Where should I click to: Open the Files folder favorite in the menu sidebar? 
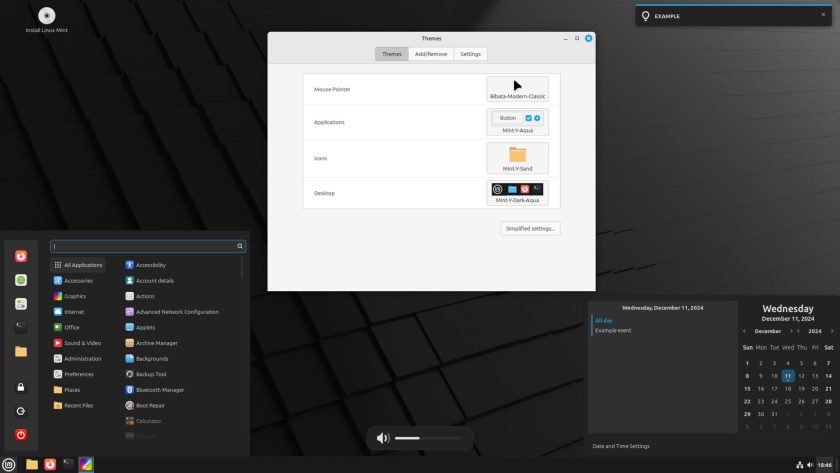21,351
